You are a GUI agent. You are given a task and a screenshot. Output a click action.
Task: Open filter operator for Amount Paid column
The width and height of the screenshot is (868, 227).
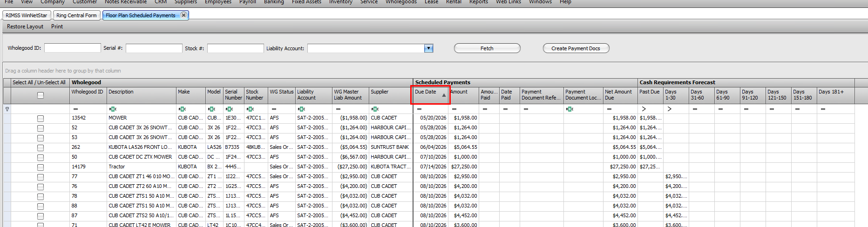point(485,109)
